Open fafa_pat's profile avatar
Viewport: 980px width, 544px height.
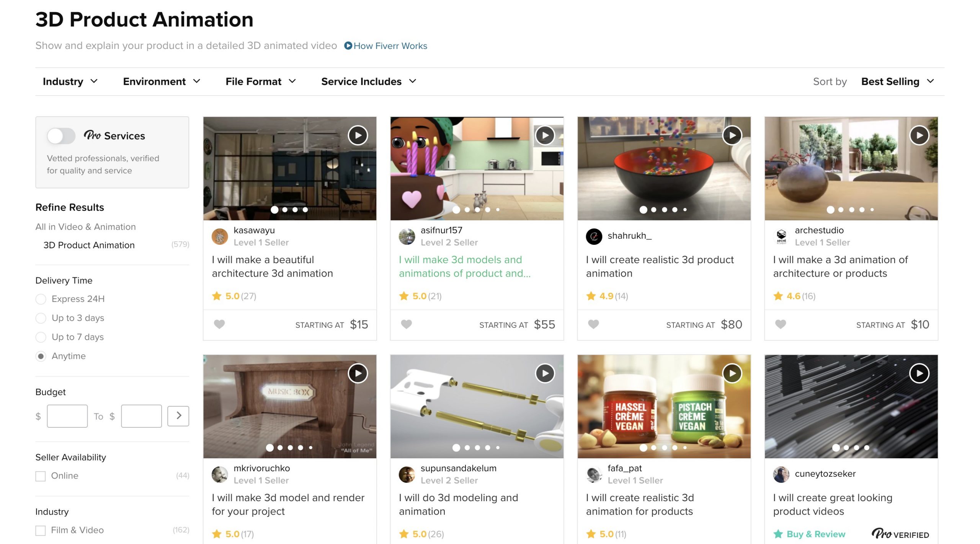point(594,474)
